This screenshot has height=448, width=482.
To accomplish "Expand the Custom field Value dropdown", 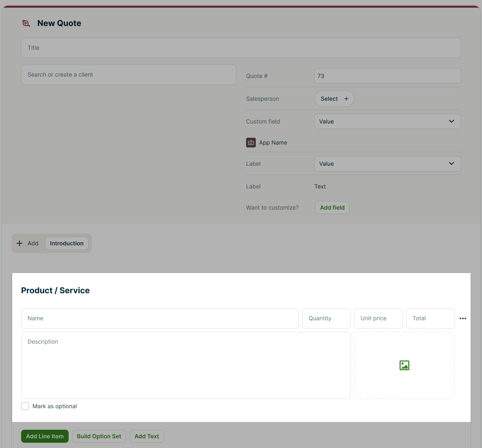I will [387, 121].
